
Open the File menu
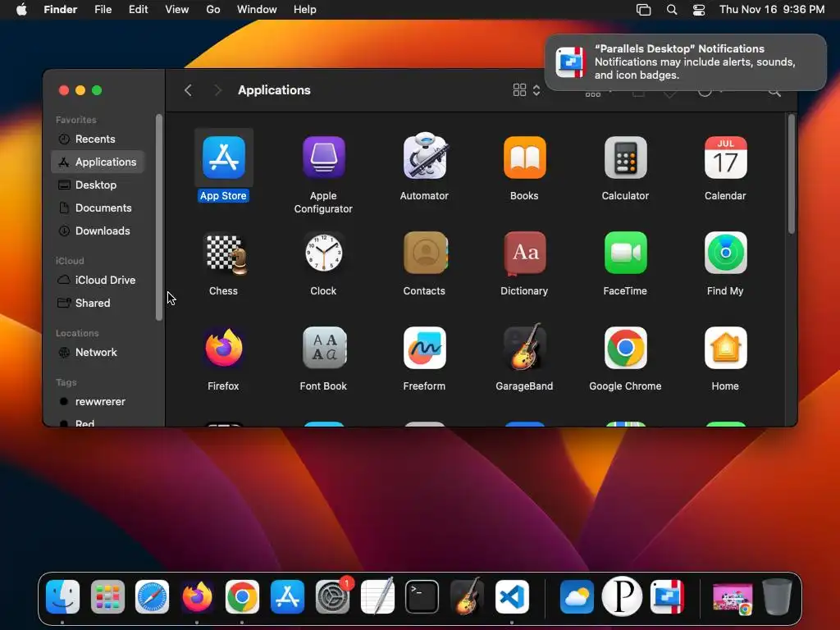(103, 10)
